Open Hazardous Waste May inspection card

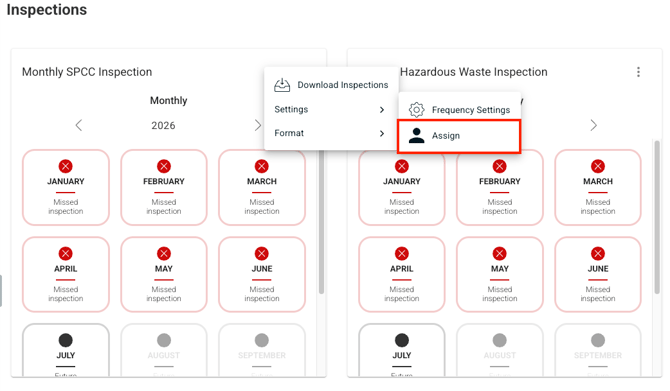500,274
